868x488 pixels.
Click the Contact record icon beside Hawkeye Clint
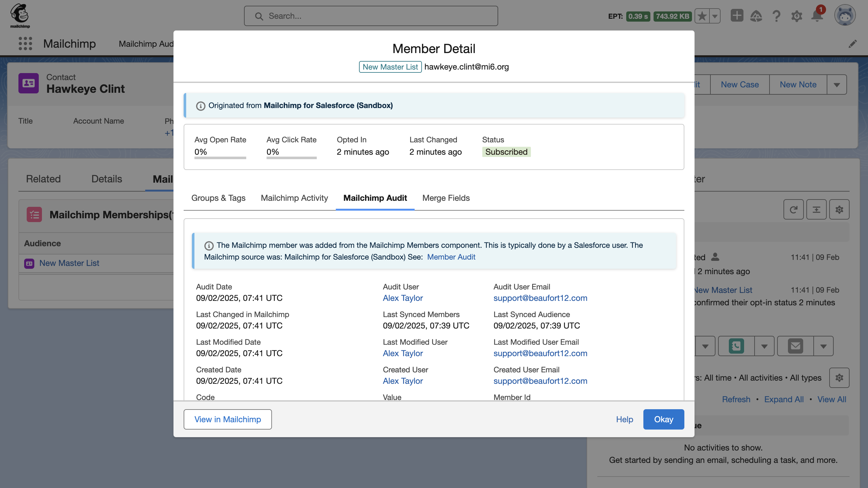28,83
